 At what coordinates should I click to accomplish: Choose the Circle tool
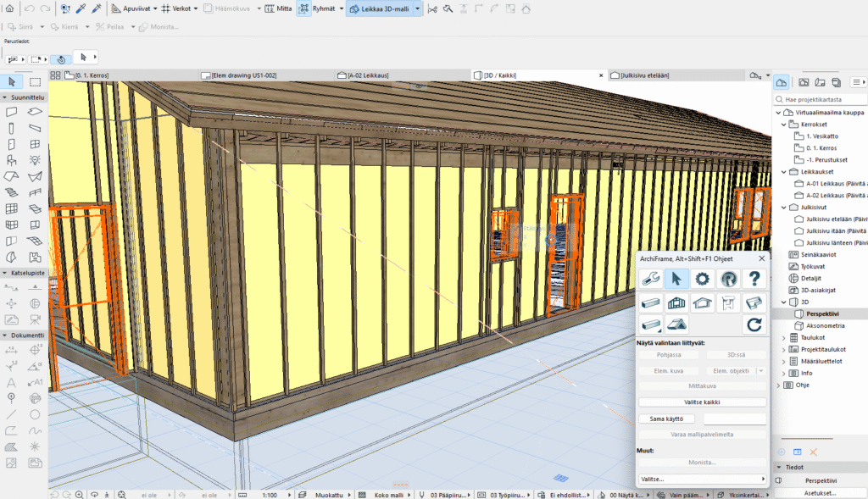[35, 414]
